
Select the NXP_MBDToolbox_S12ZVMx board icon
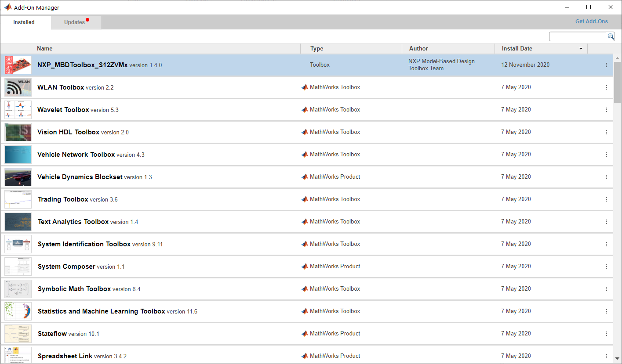point(18,65)
